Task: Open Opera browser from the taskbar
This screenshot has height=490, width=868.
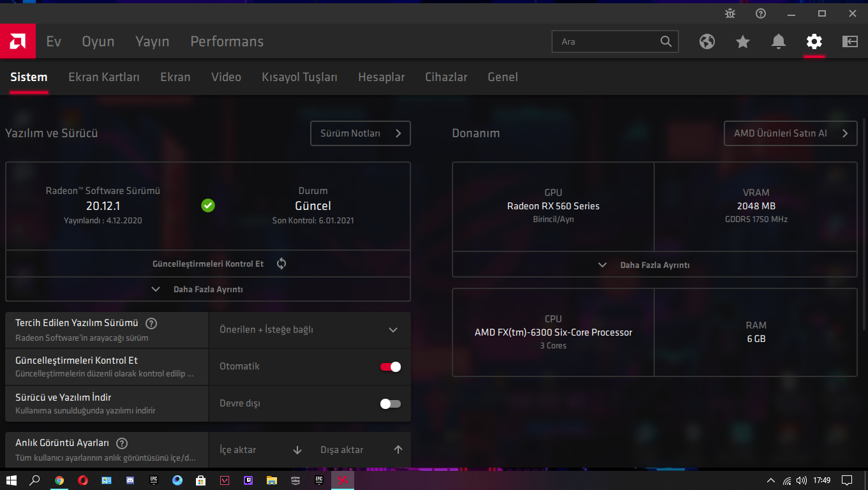Action: click(83, 480)
